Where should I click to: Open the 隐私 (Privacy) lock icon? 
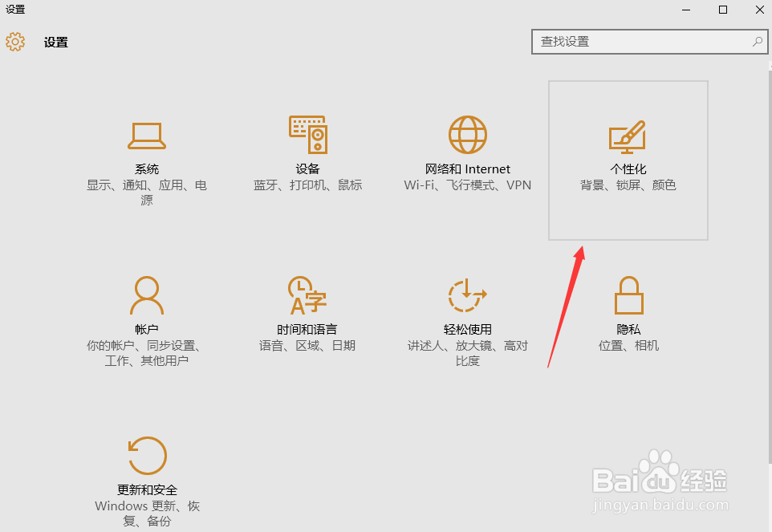628,295
